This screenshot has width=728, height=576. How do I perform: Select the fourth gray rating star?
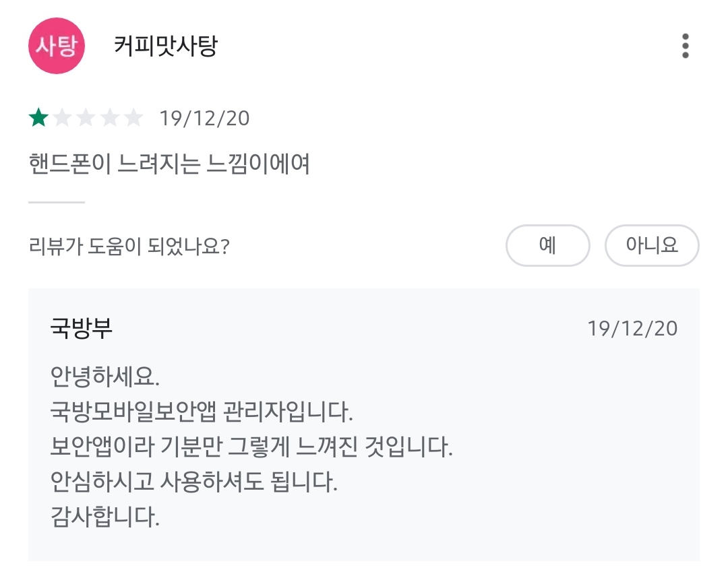110,117
